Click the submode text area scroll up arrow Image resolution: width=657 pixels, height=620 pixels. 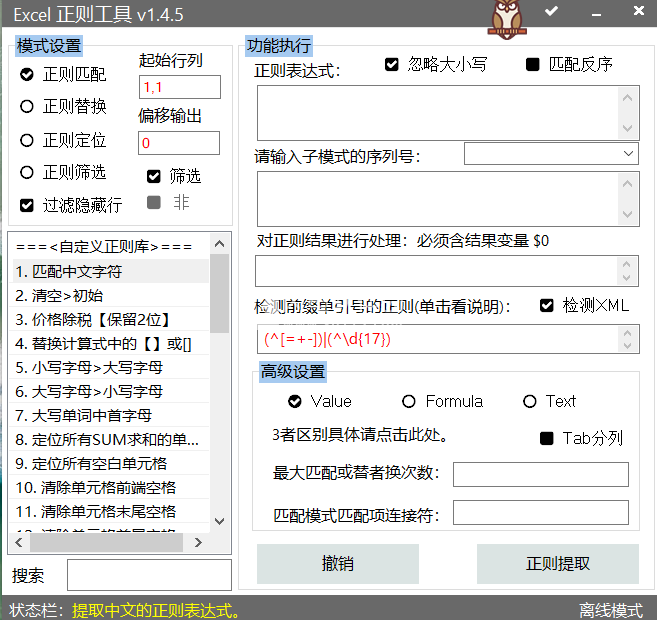click(x=627, y=183)
